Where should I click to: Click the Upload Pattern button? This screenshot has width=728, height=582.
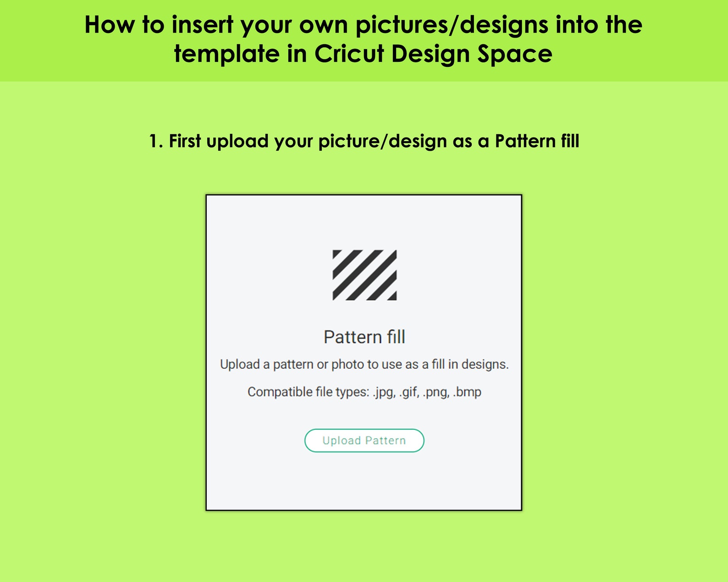364,440
